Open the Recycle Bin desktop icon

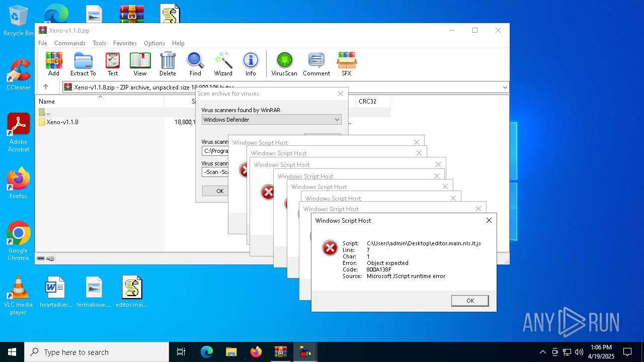pyautogui.click(x=19, y=20)
